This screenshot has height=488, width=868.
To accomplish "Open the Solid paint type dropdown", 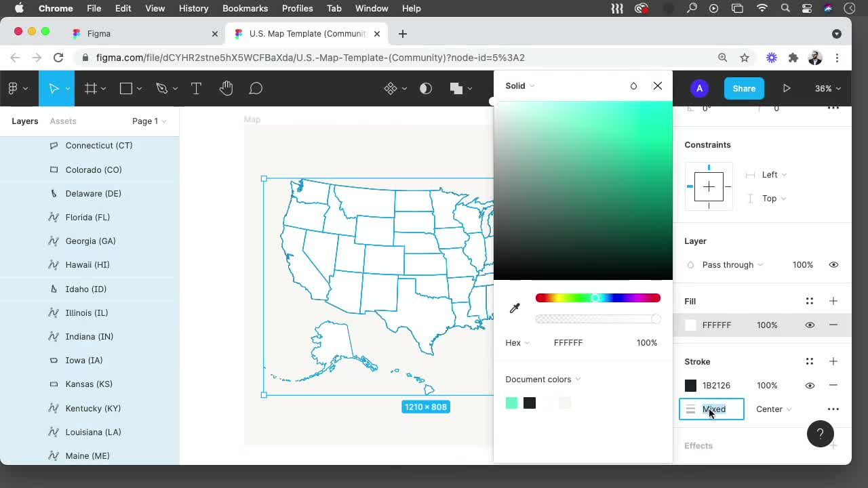I will coord(519,85).
